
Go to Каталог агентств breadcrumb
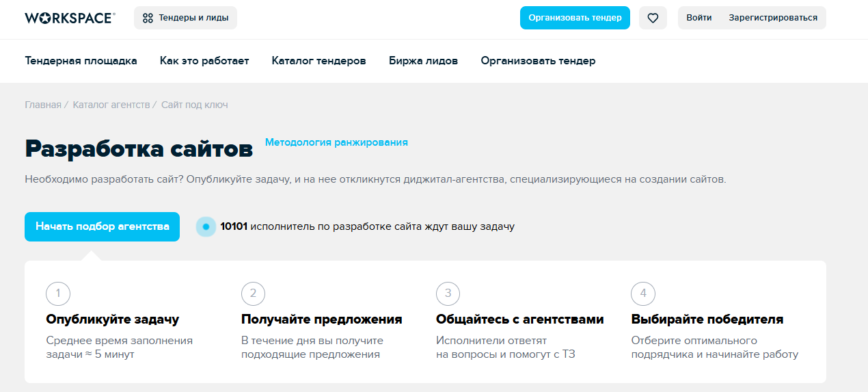click(x=111, y=105)
